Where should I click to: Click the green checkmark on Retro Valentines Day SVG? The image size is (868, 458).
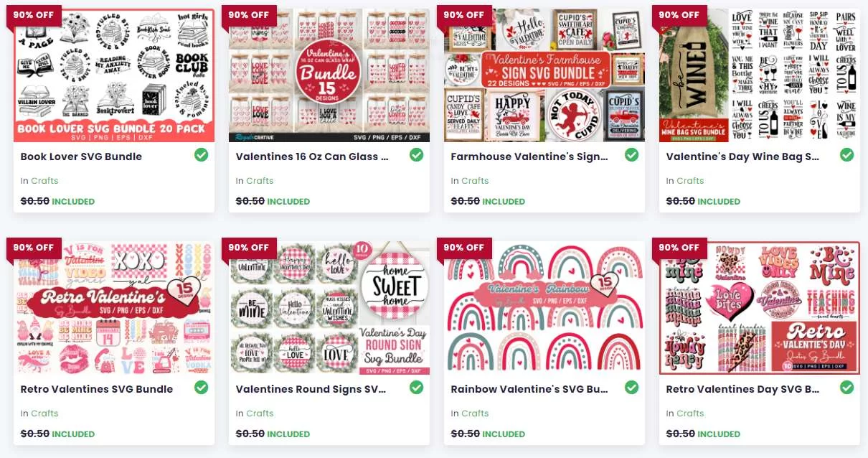point(846,388)
